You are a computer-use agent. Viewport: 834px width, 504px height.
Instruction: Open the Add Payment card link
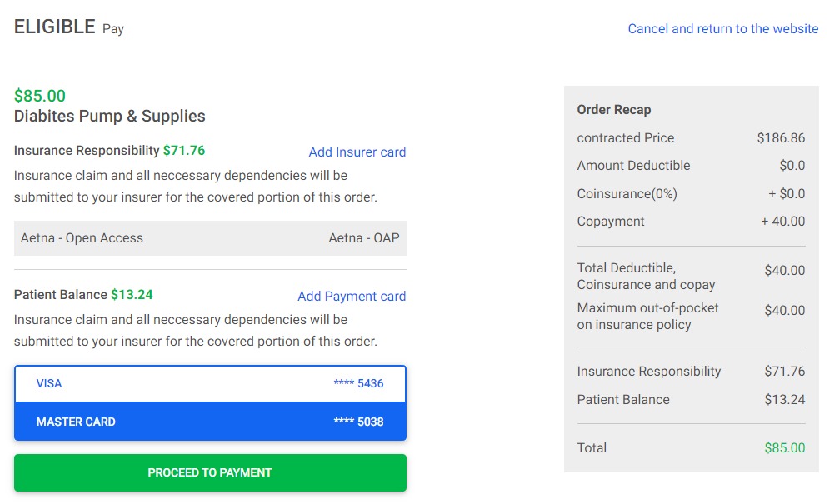click(x=352, y=296)
